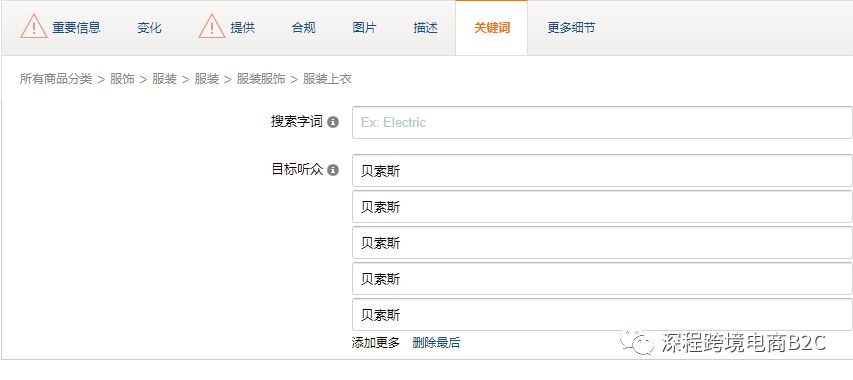Open the 重要信息 tab
The height and width of the screenshot is (380, 853).
click(x=76, y=28)
